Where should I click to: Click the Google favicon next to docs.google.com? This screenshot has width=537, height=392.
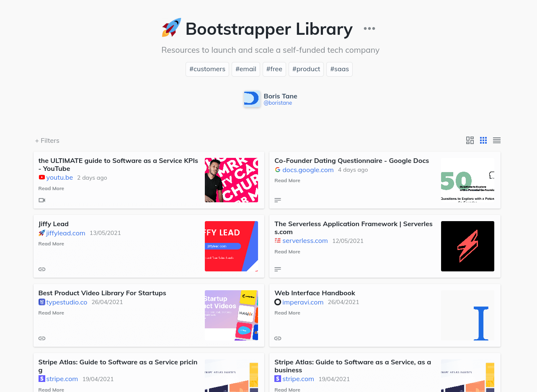click(x=278, y=170)
